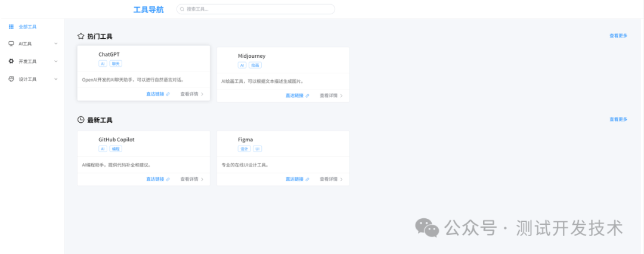This screenshot has width=644, height=254.
Task: Open 直达链接 for Midjourney
Action: click(294, 95)
